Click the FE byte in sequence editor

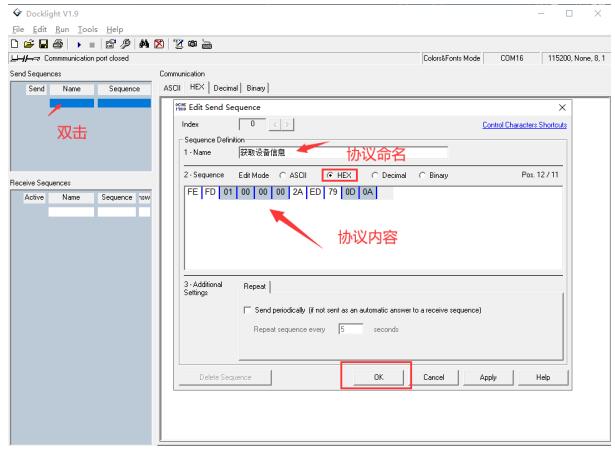(x=193, y=192)
